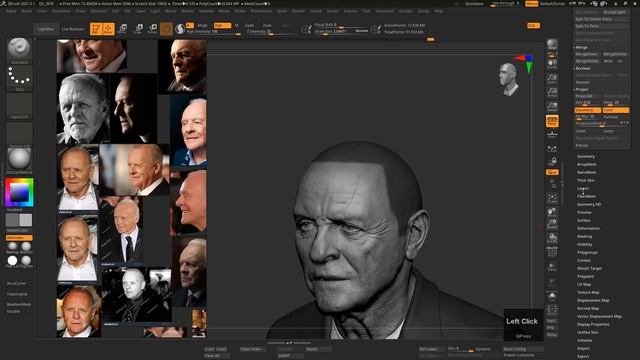Click the Transp transparency icon
This screenshot has height=360, width=640.
pos(552,267)
